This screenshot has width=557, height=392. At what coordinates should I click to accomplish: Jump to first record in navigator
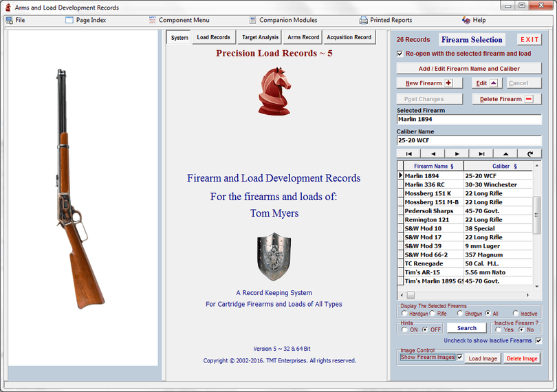(408, 153)
